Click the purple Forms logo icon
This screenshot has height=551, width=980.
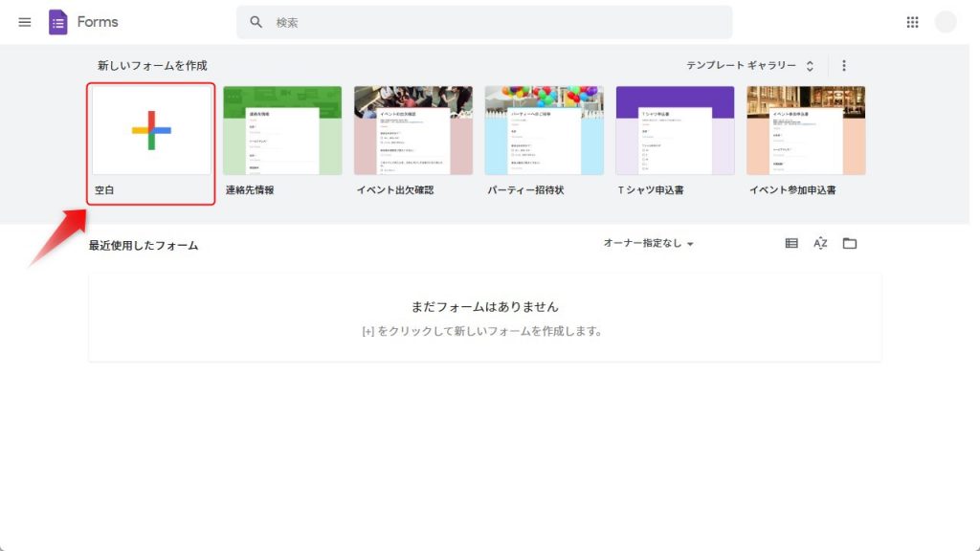(x=58, y=23)
